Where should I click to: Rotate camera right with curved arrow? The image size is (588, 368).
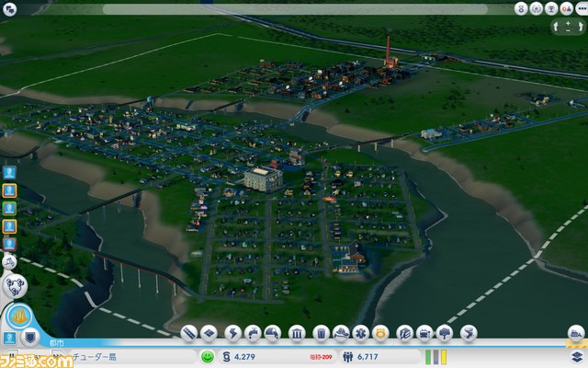(x=581, y=27)
